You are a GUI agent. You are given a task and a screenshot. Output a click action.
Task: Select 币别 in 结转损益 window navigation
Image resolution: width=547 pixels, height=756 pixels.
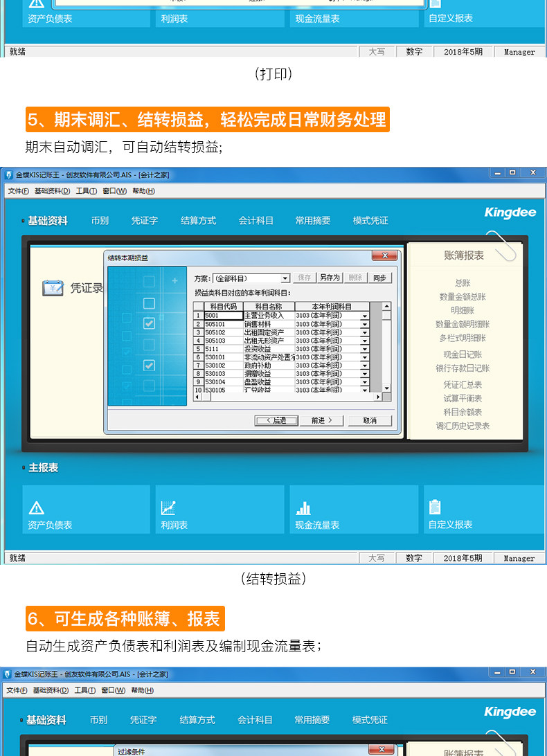point(100,220)
